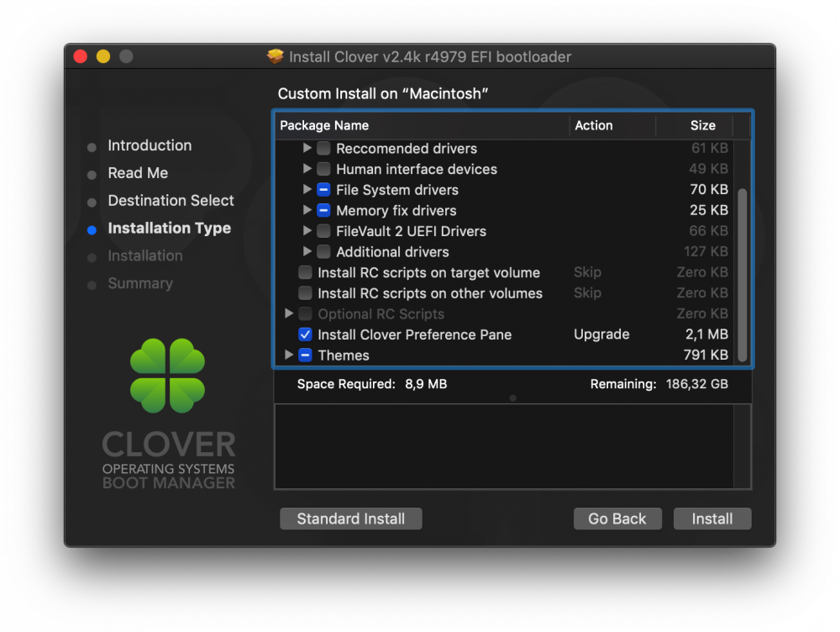Click Skip action for RC scripts target volume
Image resolution: width=840 pixels, height=632 pixels.
(x=587, y=272)
